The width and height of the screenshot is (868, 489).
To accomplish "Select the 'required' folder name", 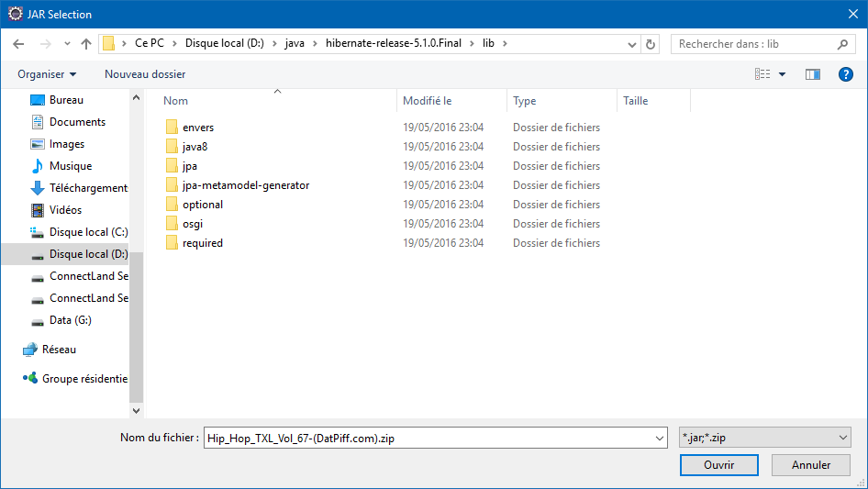I will [203, 242].
